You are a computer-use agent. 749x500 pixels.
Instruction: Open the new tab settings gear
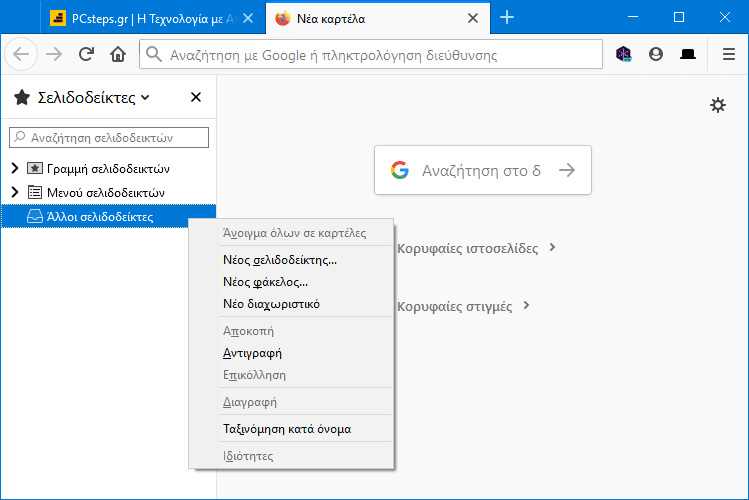(x=717, y=105)
